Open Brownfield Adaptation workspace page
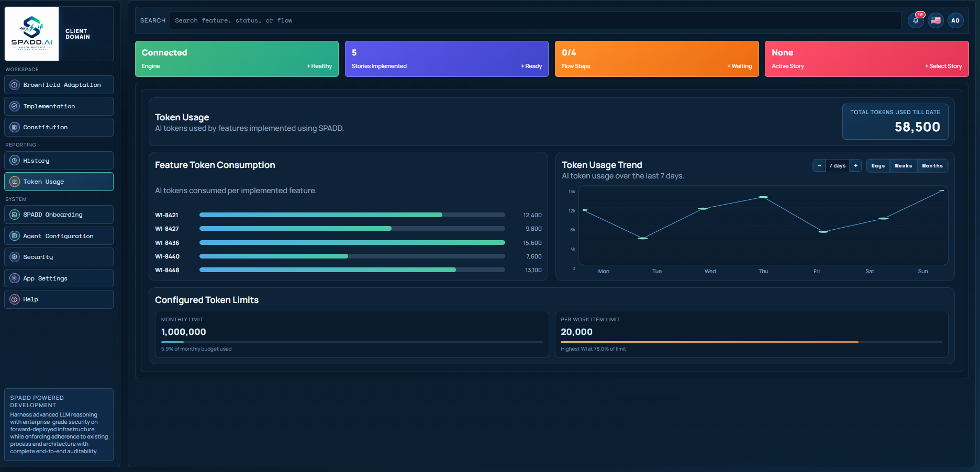The height and width of the screenshot is (472, 980). (59, 85)
